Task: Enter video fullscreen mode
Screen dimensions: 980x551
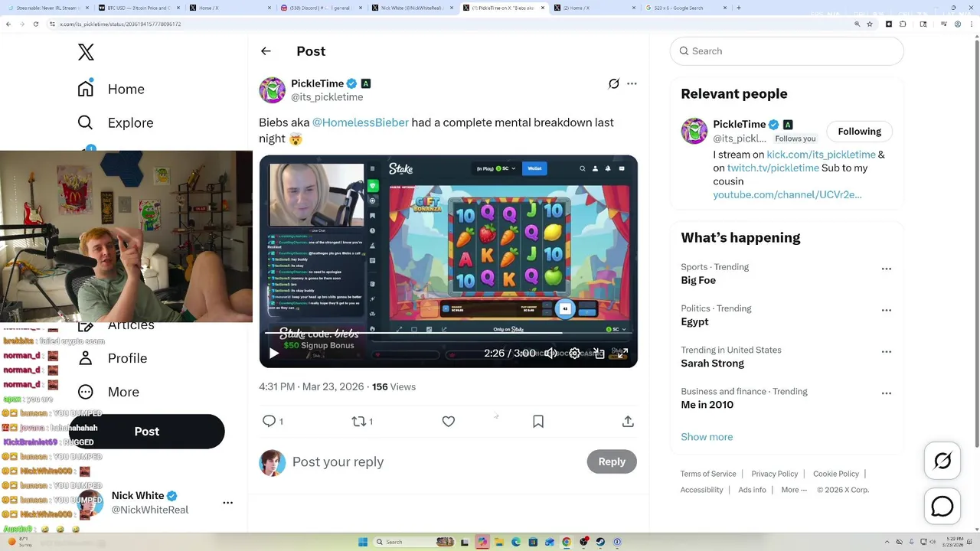Action: 622,354
